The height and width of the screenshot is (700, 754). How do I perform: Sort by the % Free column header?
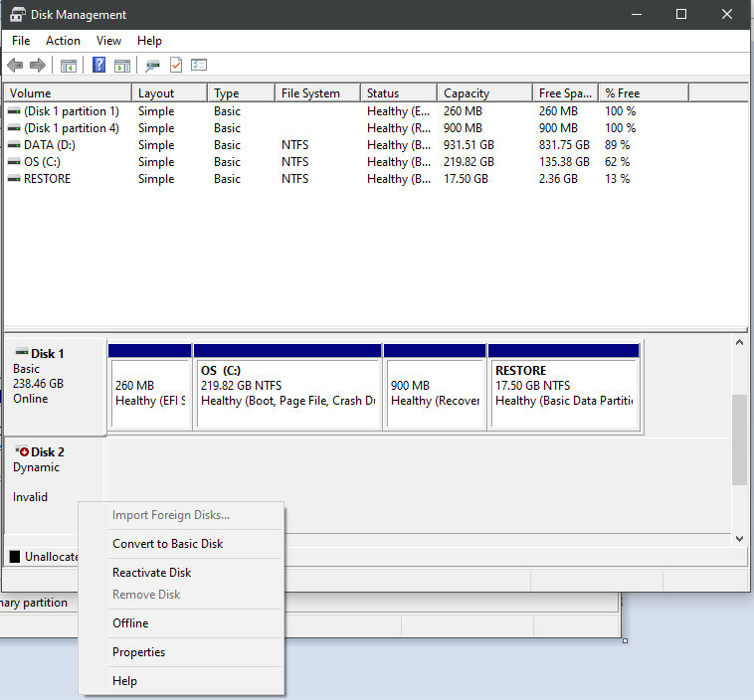644,92
